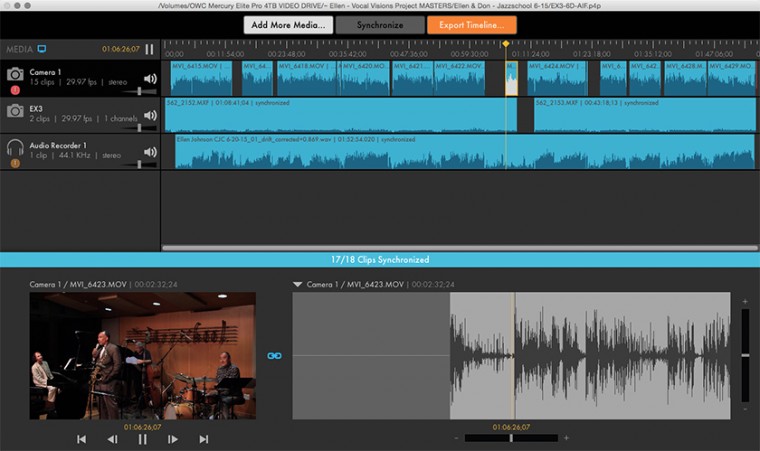Select the Ellen Johnson CJC wav audio clip
Screen dimensions: 760x451
tap(465, 152)
